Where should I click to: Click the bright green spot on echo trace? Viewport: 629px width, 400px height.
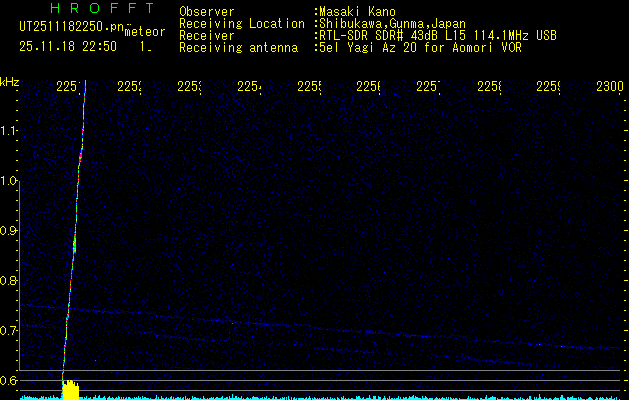pyautogui.click(x=74, y=242)
